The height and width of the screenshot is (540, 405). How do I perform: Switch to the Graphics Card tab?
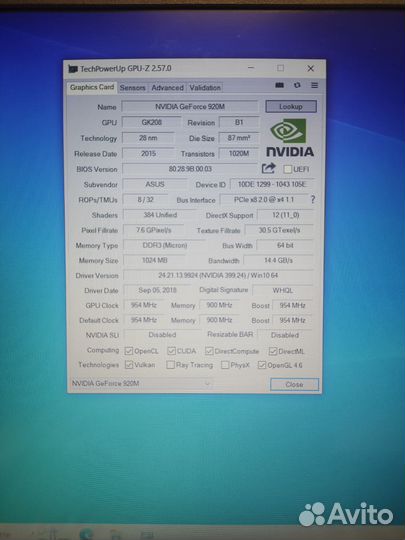click(x=92, y=87)
